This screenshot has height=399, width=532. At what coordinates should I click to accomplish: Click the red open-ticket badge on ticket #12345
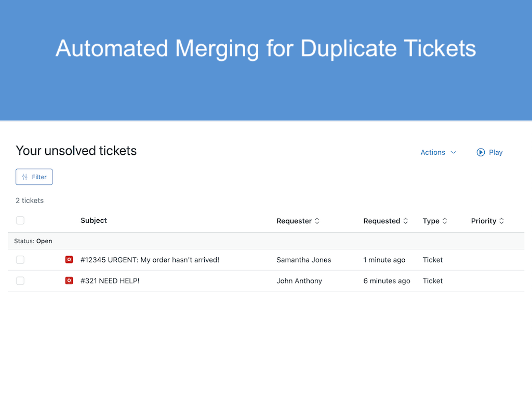[x=69, y=259]
